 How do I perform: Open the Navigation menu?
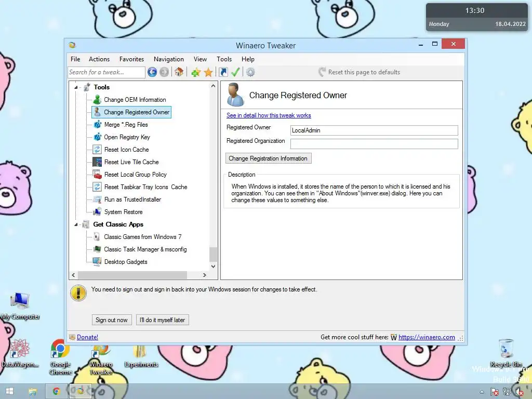[169, 59]
